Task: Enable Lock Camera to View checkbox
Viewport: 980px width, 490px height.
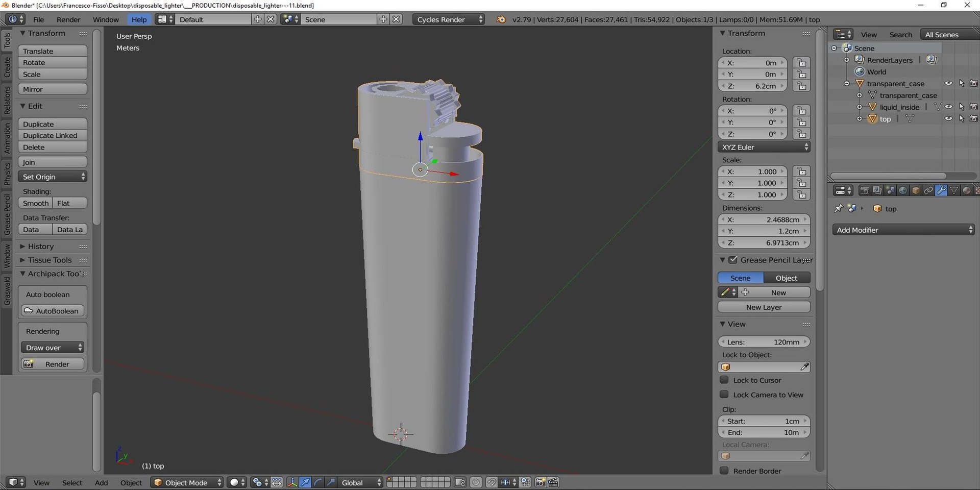Action: (x=724, y=394)
